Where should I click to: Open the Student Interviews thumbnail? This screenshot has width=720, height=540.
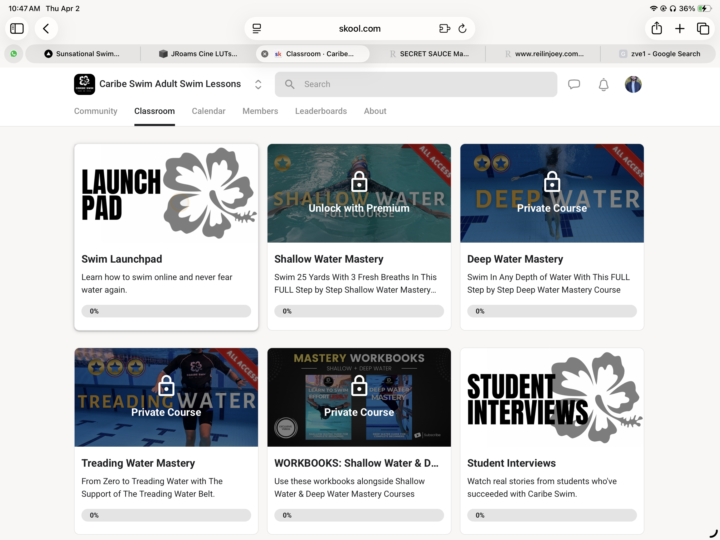[552, 397]
